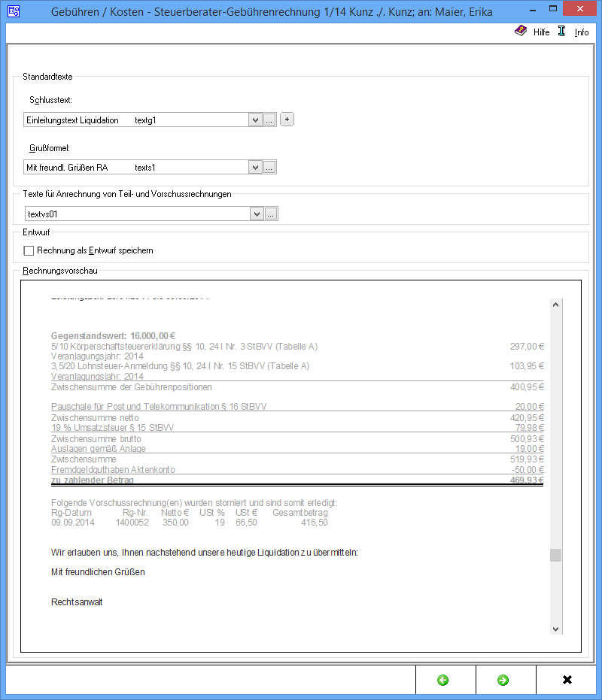Click the preview scrollbar thumb
602x700 pixels.
pos(555,555)
